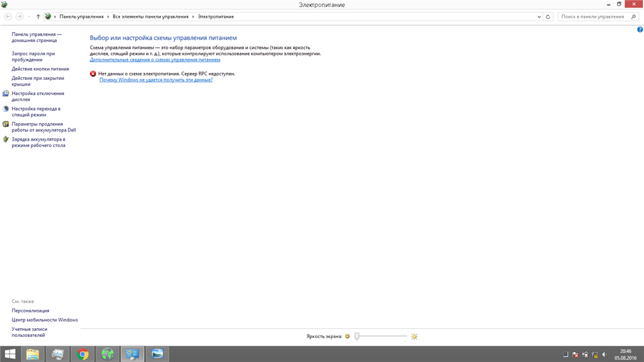Open 'Центр мобильности Windows' link
Screen dimensions: 644x362
[x=45, y=320]
